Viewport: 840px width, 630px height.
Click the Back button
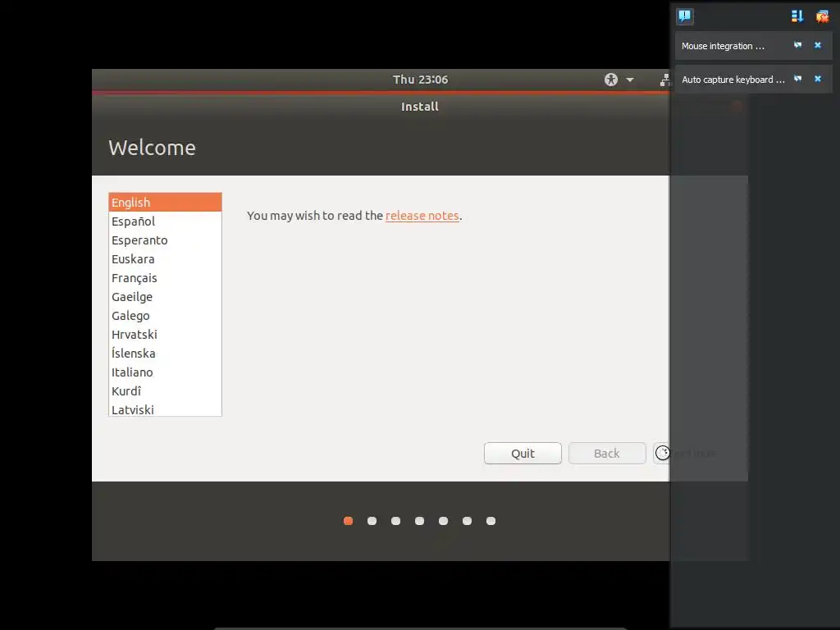tap(607, 453)
